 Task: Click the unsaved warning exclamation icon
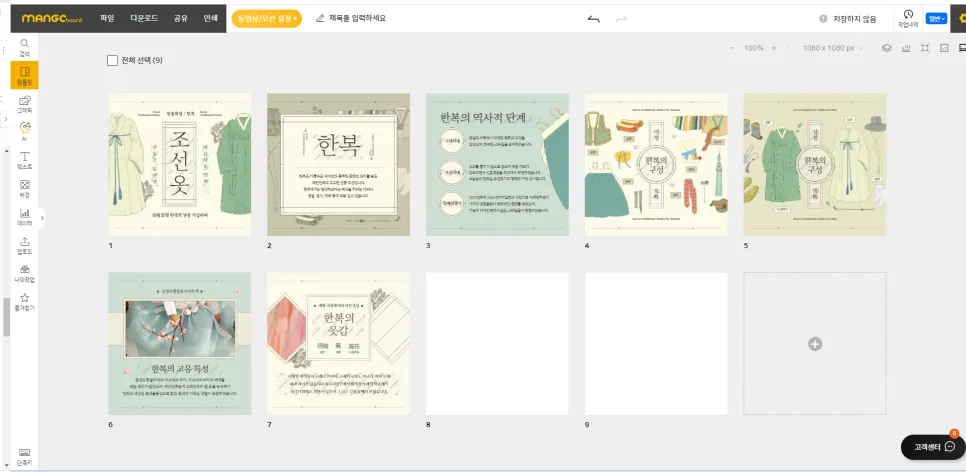[x=822, y=19]
